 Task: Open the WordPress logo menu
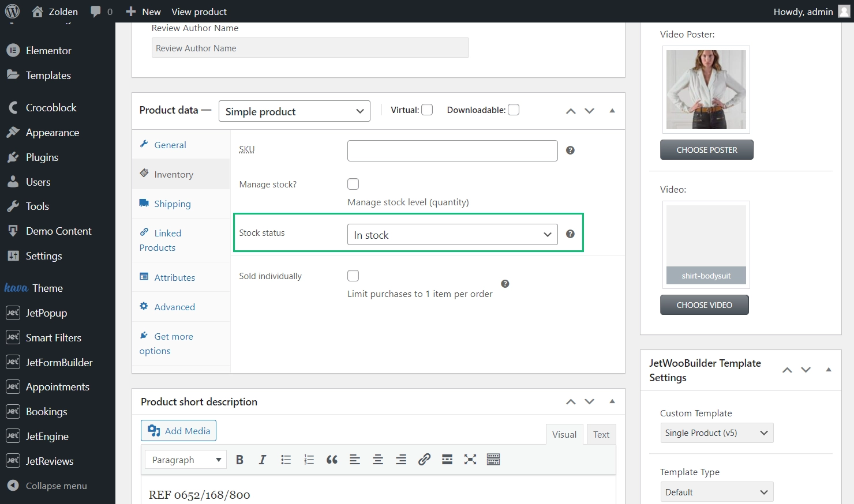pos(12,12)
